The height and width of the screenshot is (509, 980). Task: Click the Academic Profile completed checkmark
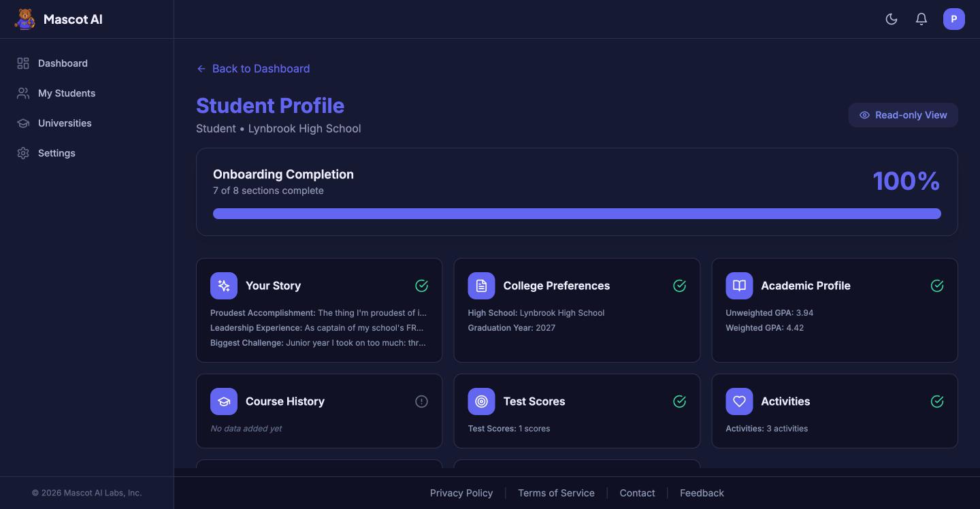938,286
